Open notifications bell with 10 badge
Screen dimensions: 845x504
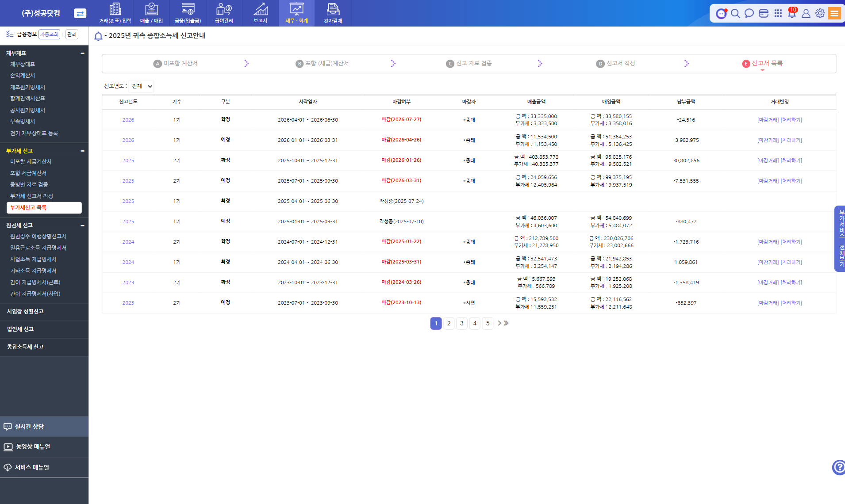[x=792, y=12]
